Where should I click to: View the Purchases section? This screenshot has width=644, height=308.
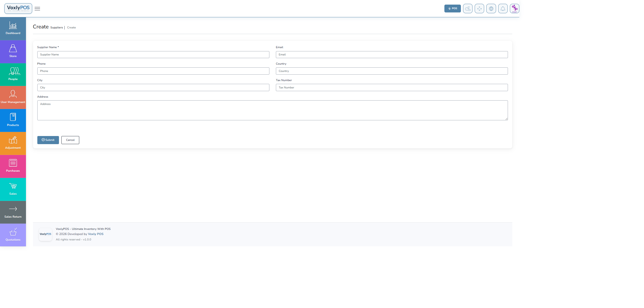(13, 166)
